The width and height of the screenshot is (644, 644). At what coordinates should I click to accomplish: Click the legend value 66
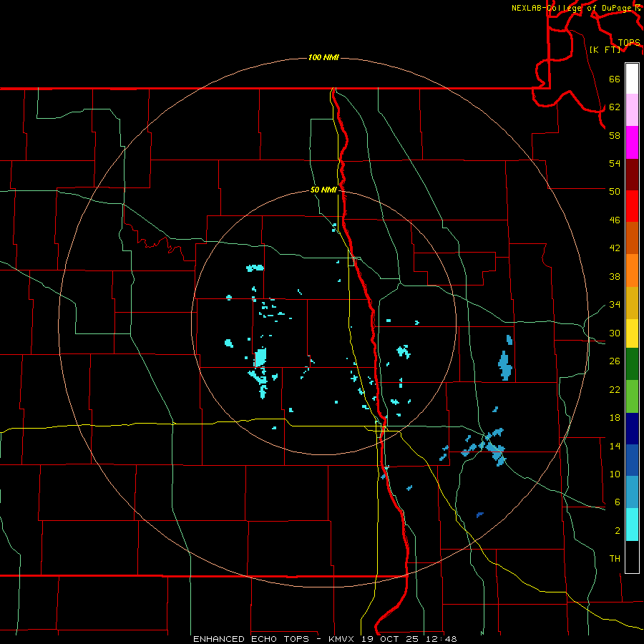[615, 79]
